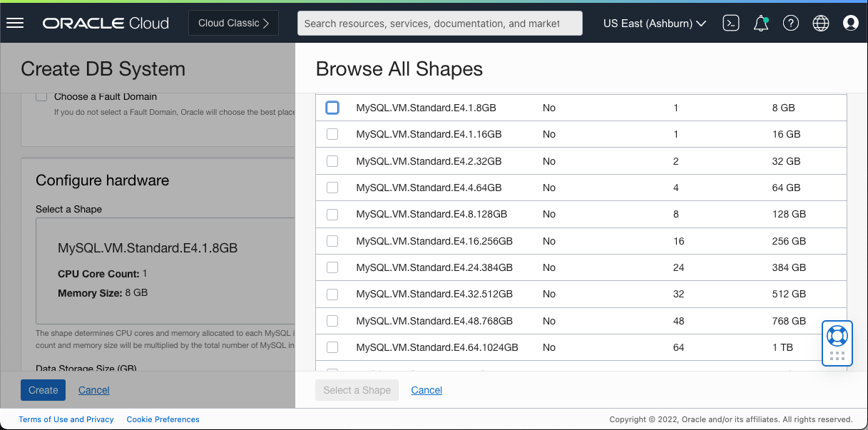Screen dimensions: 868x430
Task: Check the MySQL.VM.Standard.E4.1.8GB shape
Action: 332,107
